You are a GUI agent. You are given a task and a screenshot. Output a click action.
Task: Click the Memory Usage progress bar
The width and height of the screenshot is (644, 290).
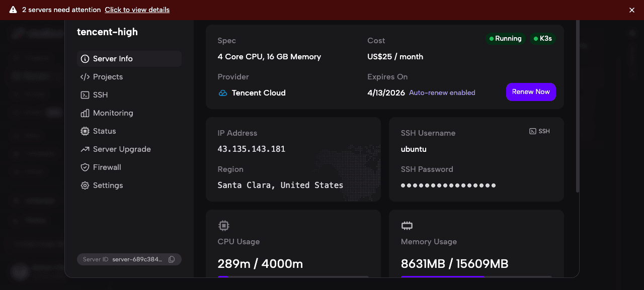pos(476,276)
